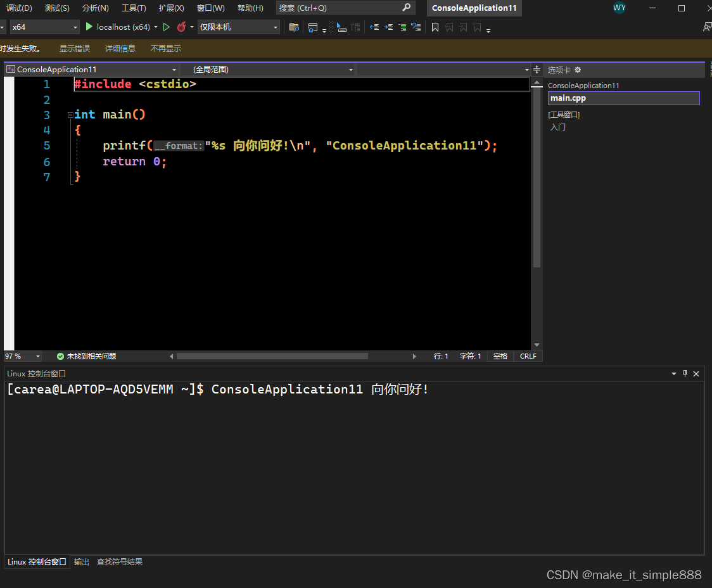This screenshot has width=712, height=588.
Task: Click the Comment out selected lines icon
Action: pos(402,27)
